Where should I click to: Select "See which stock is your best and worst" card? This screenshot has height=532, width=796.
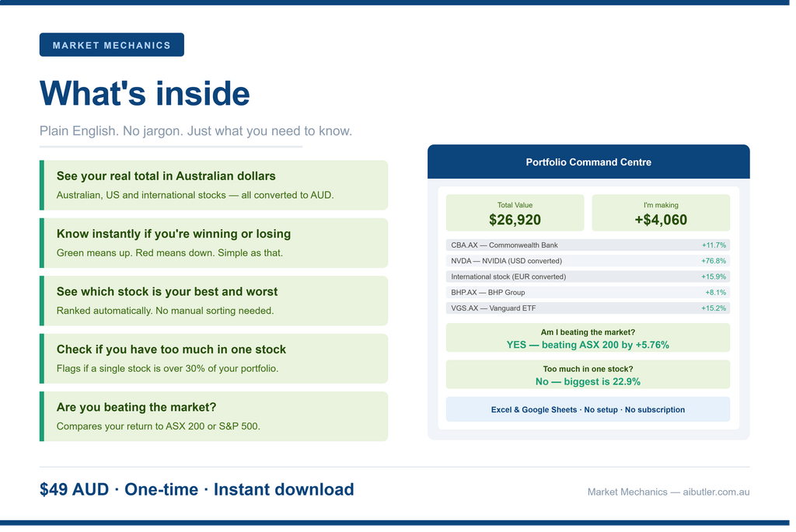[214, 301]
